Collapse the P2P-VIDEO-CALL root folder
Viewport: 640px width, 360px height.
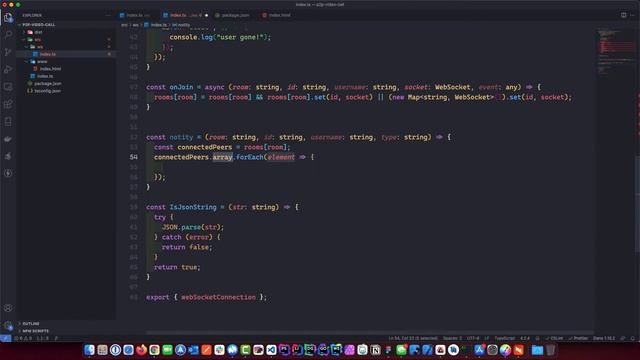coord(65,25)
